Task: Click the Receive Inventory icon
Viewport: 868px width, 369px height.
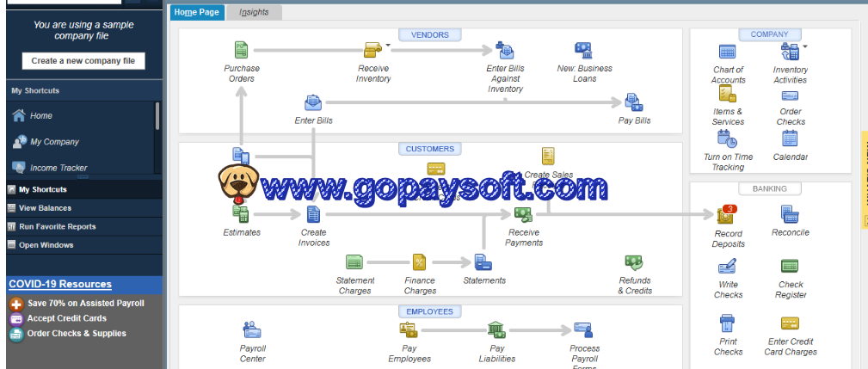Action: [372, 51]
